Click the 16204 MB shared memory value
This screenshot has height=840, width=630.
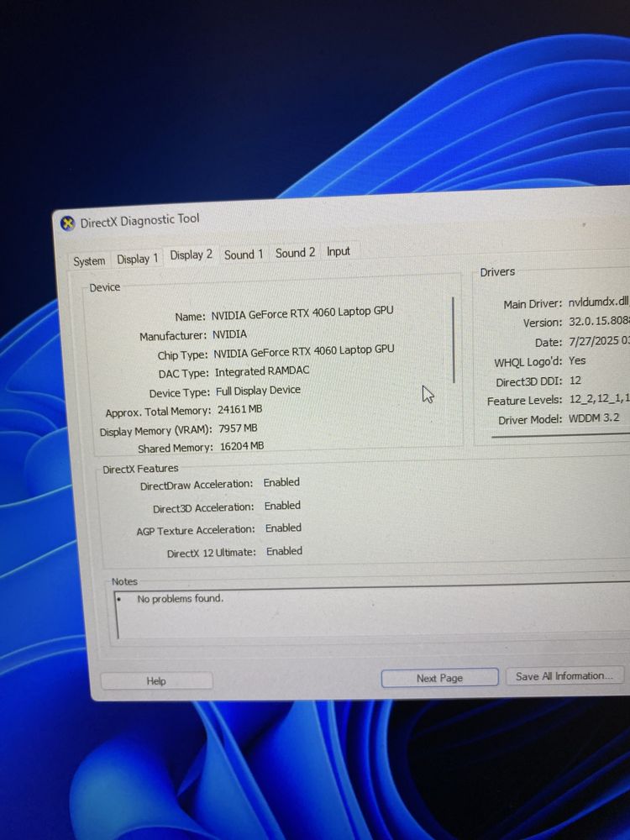pyautogui.click(x=242, y=446)
